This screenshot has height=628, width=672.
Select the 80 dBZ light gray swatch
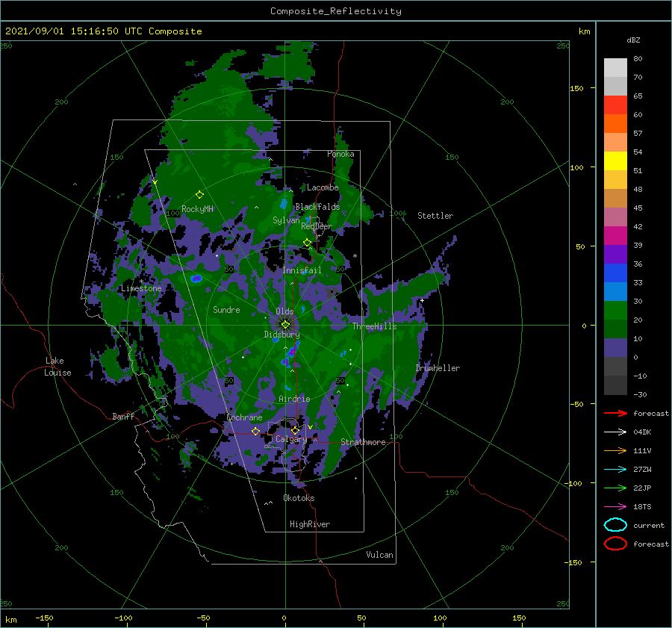615,67
